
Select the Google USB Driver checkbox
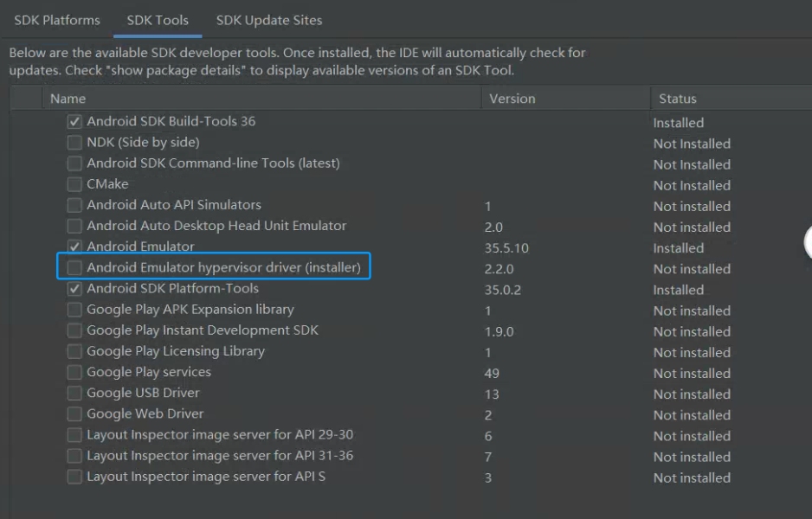click(x=74, y=393)
